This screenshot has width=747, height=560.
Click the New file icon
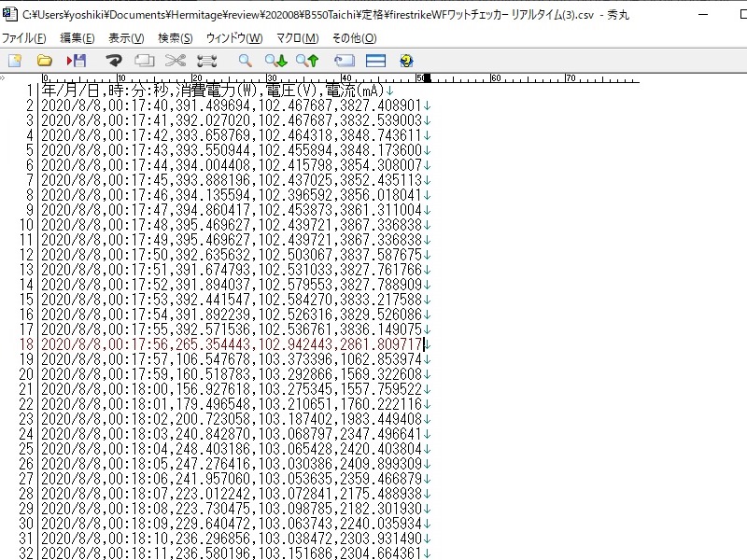tap(15, 61)
